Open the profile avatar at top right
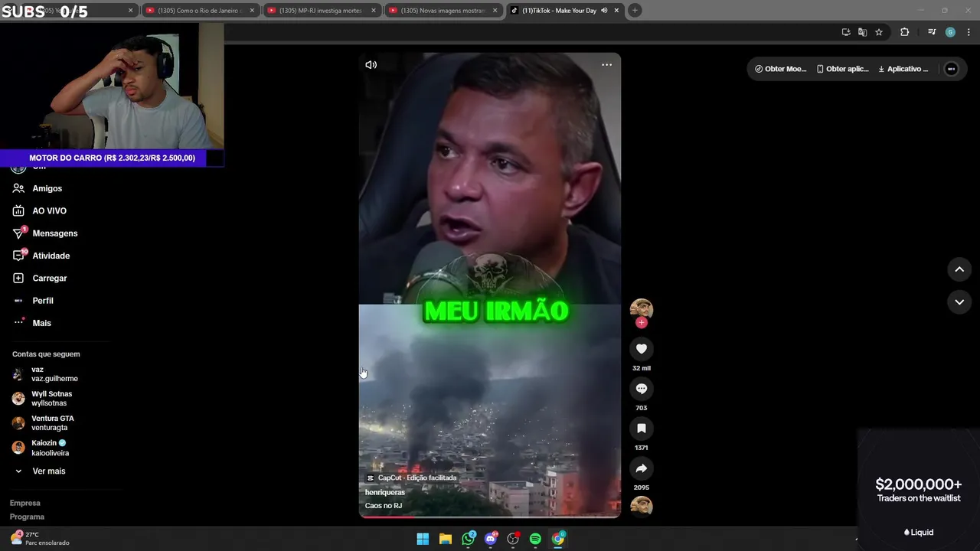980x551 pixels. pyautogui.click(x=951, y=69)
